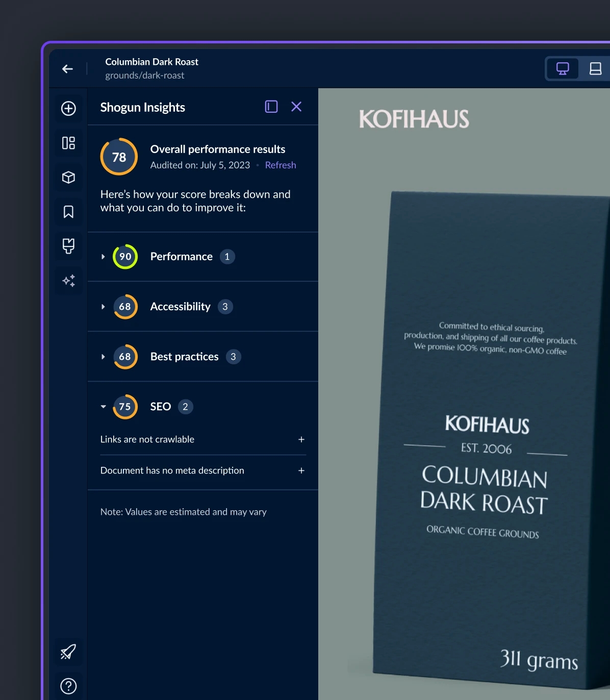
Task: Open the bookmark saved items icon
Action: pyautogui.click(x=68, y=212)
